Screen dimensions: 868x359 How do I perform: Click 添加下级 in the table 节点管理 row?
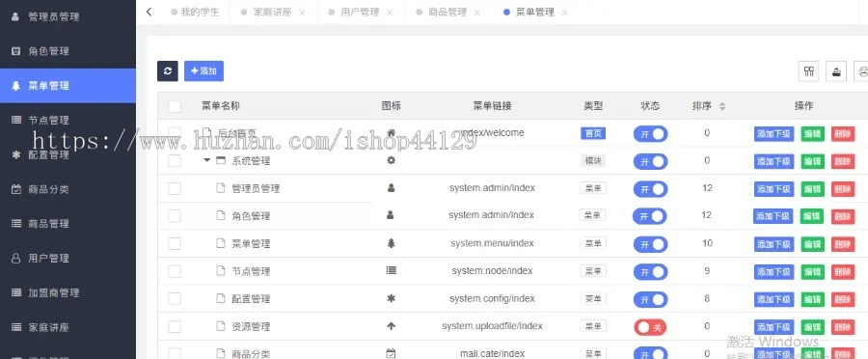[773, 271]
